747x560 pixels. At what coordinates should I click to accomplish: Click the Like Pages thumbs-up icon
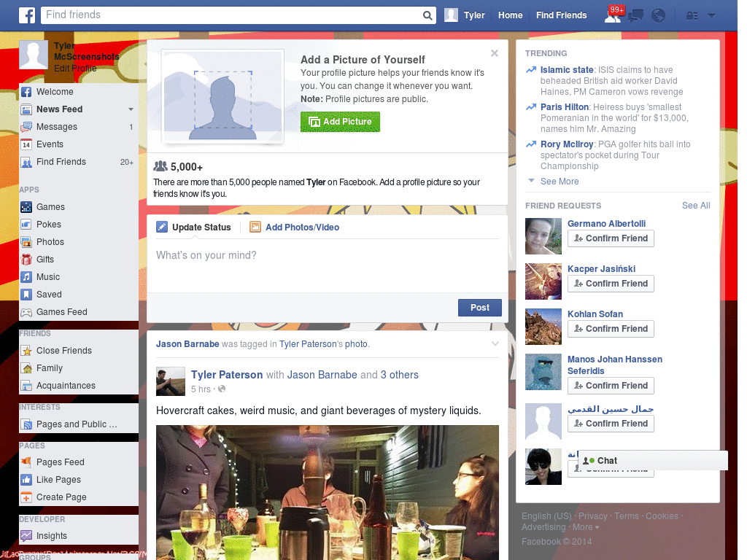click(26, 480)
